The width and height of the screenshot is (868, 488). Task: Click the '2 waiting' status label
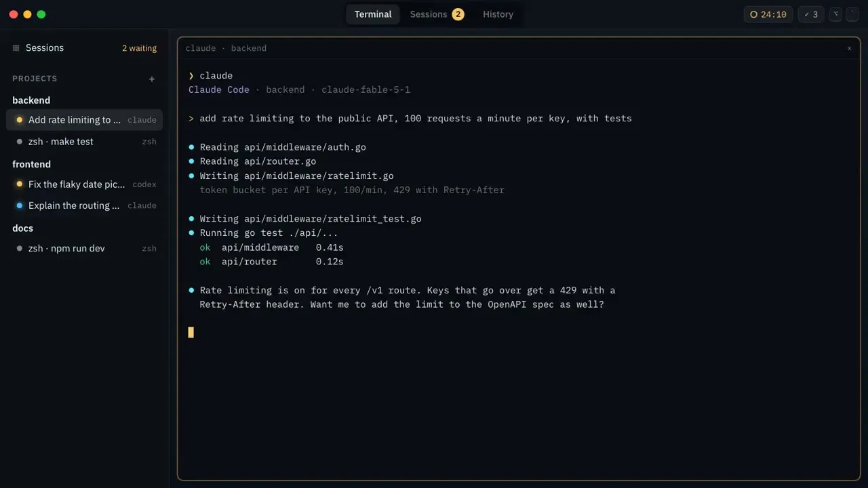pyautogui.click(x=139, y=48)
